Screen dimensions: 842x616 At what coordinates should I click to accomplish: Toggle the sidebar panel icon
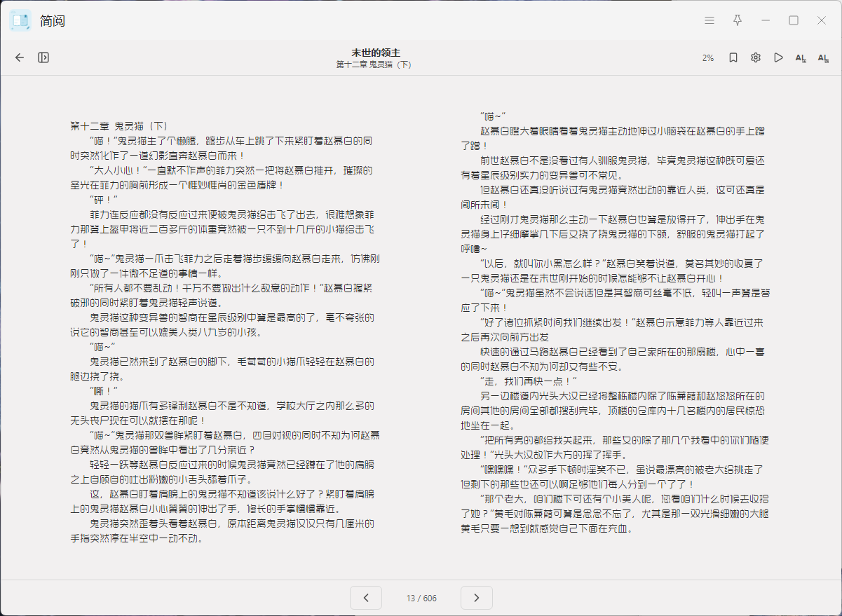click(x=43, y=57)
